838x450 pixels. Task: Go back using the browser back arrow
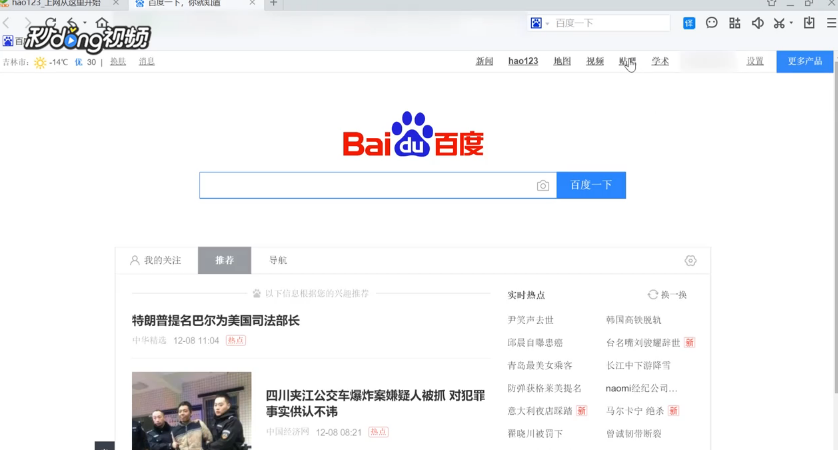pyautogui.click(x=6, y=23)
